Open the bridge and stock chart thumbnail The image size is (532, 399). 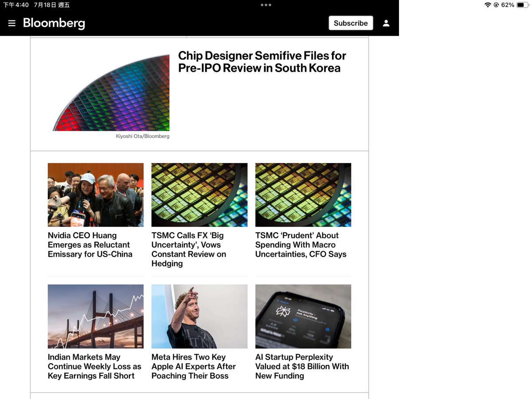click(96, 317)
